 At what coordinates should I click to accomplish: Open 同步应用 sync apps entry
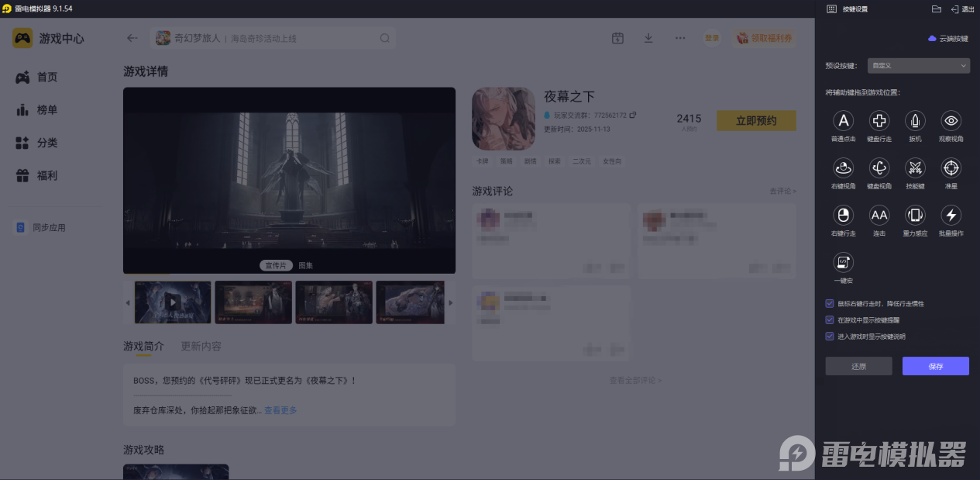coord(41,228)
